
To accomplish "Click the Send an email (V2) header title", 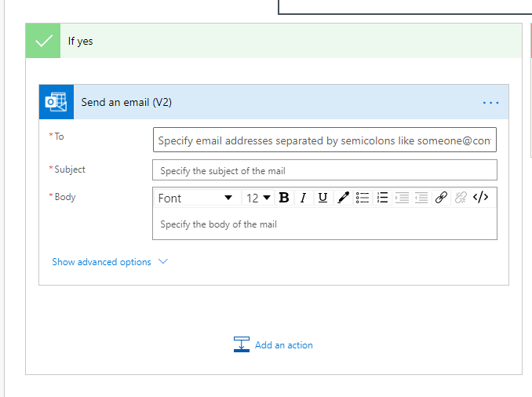I will click(x=126, y=102).
